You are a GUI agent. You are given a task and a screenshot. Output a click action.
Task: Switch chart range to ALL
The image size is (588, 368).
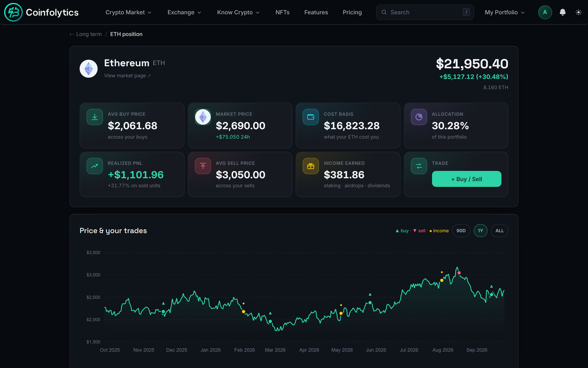pos(499,231)
